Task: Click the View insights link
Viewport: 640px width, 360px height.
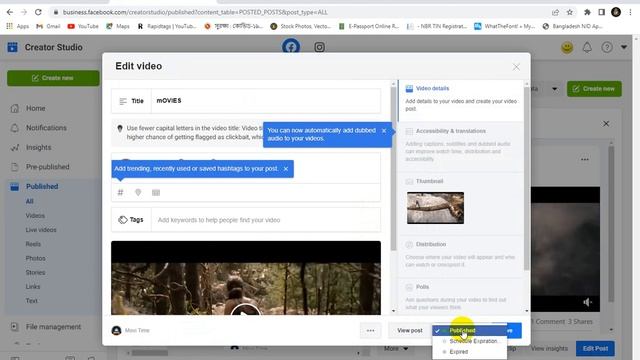Action: 549,349
